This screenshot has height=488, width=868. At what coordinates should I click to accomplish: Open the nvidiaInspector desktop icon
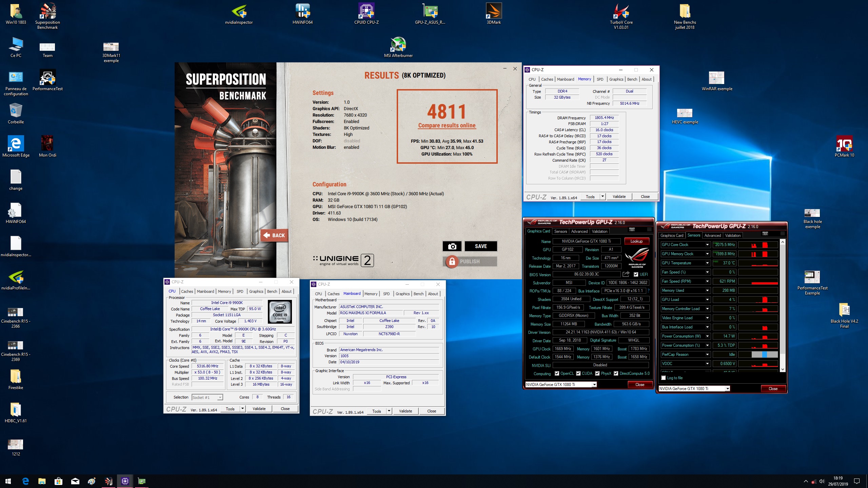click(239, 14)
